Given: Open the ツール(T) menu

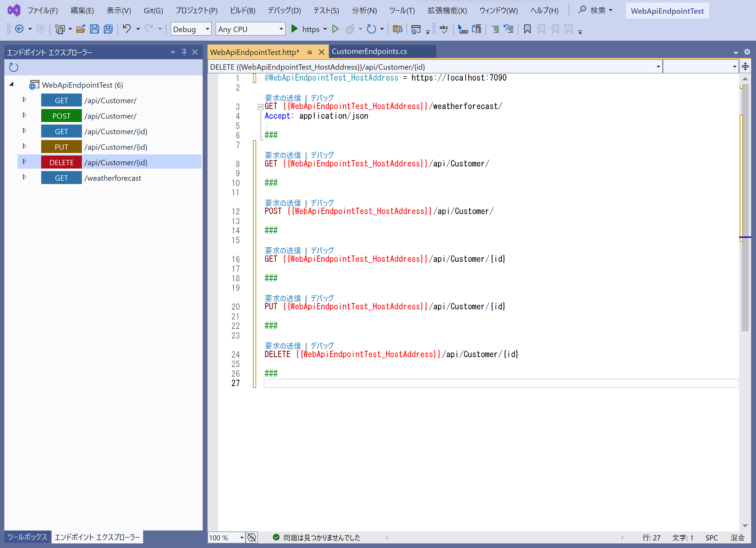Looking at the screenshot, I should tap(402, 11).
